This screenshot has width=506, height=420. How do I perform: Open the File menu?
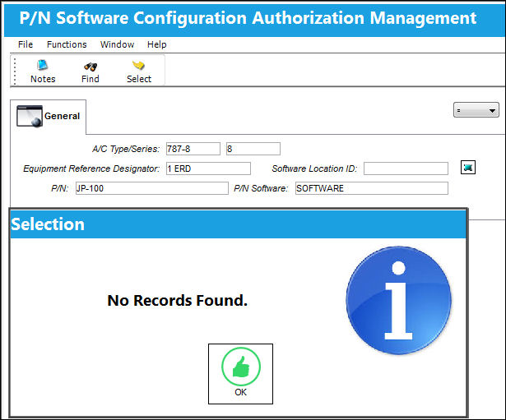click(26, 44)
